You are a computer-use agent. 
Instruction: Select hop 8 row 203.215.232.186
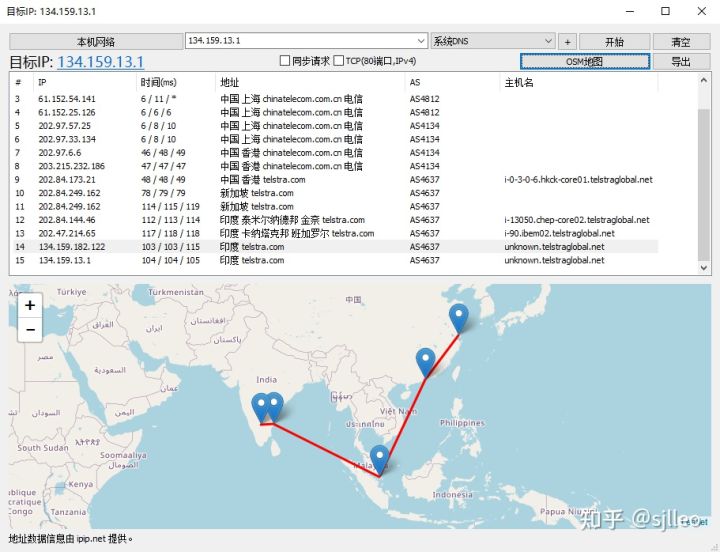[x=334, y=166]
